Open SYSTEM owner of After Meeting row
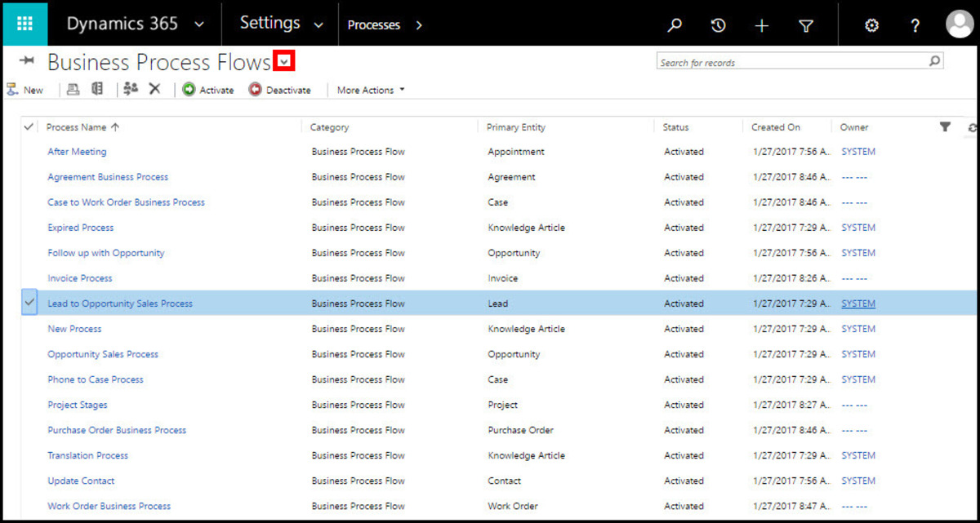Image resolution: width=980 pixels, height=523 pixels. point(858,152)
